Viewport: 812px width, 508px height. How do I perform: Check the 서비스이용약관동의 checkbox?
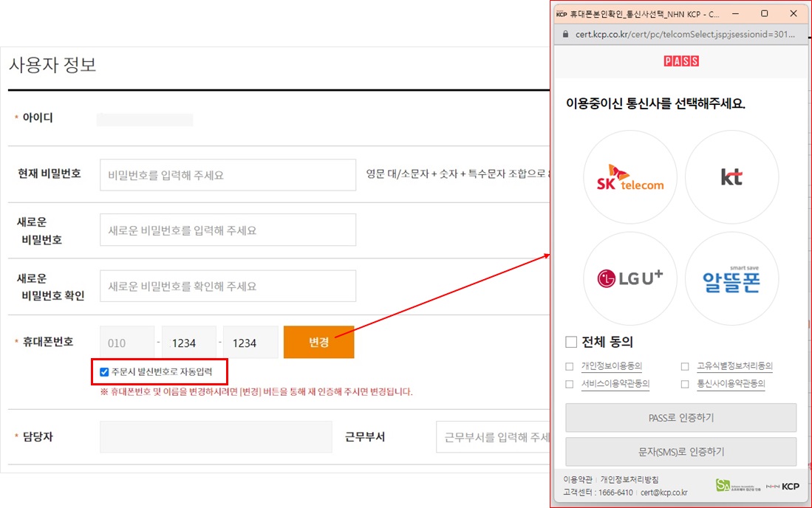[570, 384]
